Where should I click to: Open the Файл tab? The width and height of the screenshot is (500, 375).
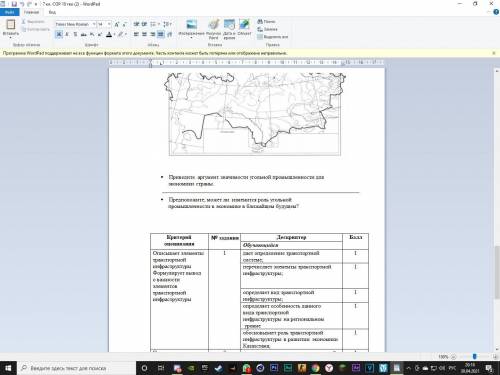coord(10,12)
